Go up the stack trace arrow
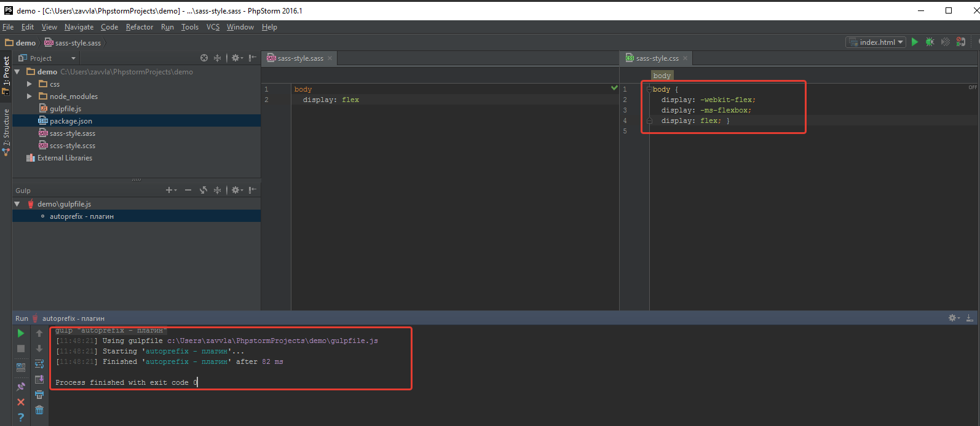Viewport: 980px width, 426px height. [x=39, y=333]
